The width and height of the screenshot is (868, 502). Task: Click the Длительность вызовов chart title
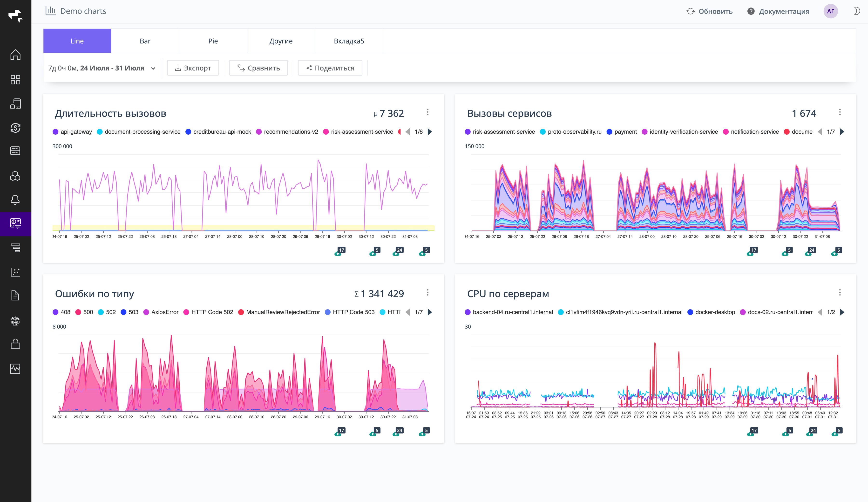[111, 113]
